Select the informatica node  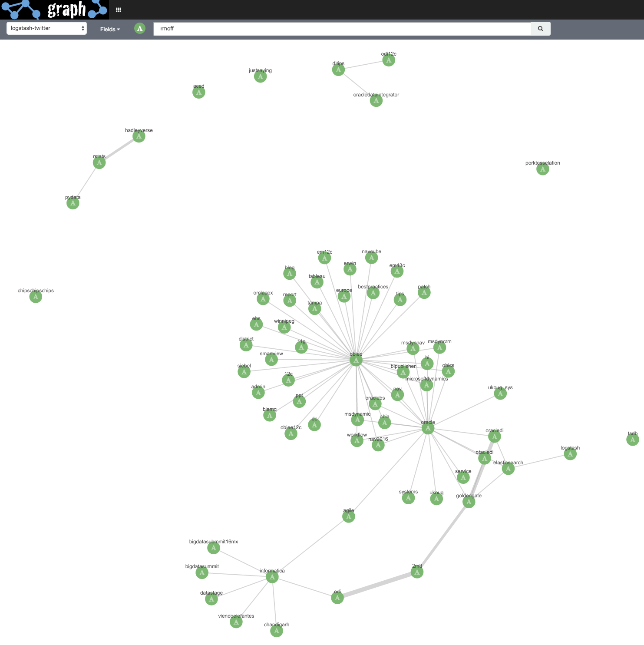(x=272, y=577)
